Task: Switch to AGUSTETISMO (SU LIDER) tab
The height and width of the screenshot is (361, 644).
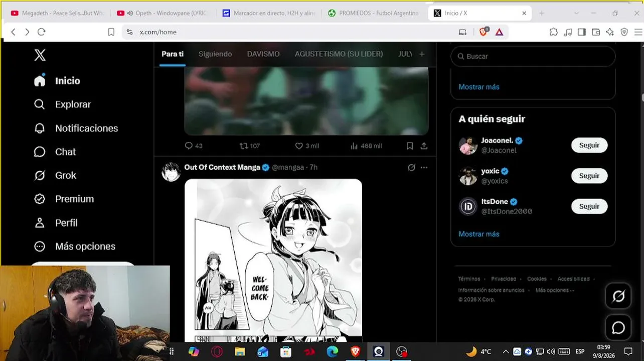Action: [339, 54]
